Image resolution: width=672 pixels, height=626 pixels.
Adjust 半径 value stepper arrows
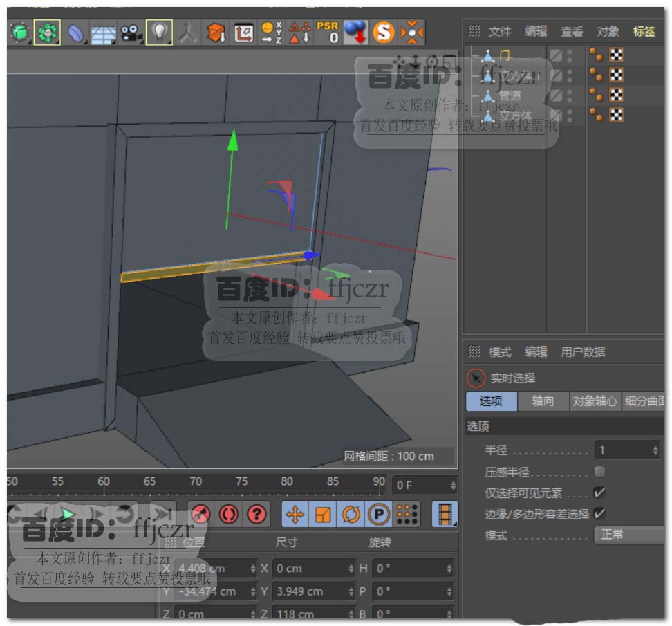(655, 450)
